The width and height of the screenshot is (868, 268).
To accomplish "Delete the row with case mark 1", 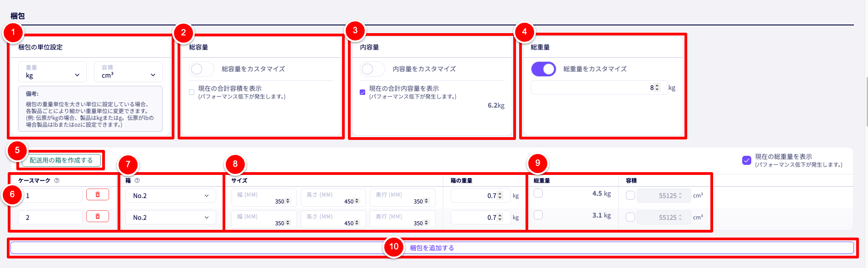I will pos(98,194).
